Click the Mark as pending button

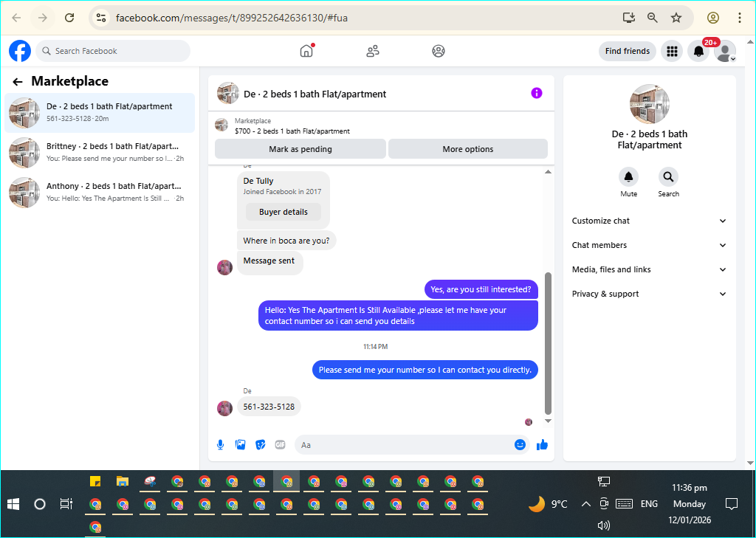point(300,149)
